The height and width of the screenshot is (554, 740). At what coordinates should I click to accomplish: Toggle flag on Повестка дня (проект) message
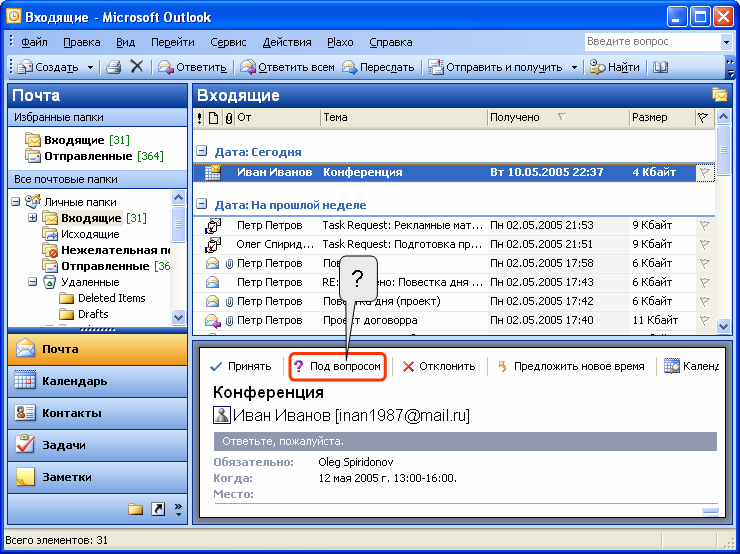[x=705, y=301]
